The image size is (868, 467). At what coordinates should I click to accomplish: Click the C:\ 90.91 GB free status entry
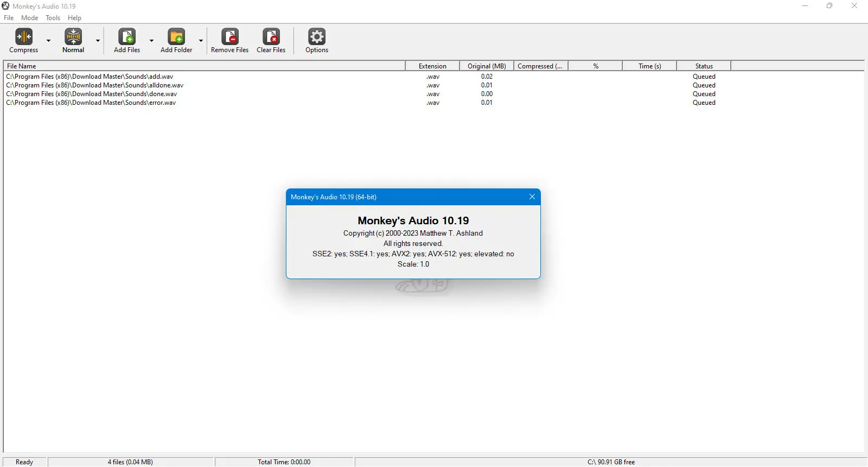611,462
